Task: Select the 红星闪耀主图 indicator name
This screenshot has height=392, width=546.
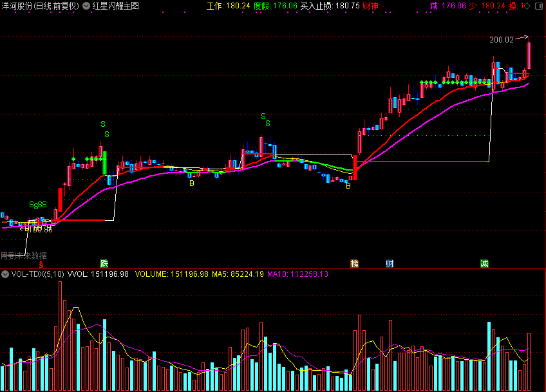Action: (115, 6)
